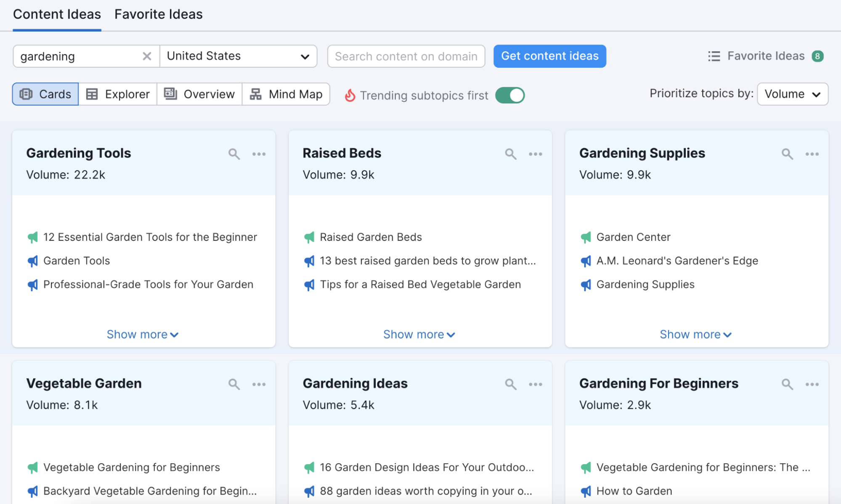Open the three-dot menu on Vegetable Garden card

tap(259, 384)
